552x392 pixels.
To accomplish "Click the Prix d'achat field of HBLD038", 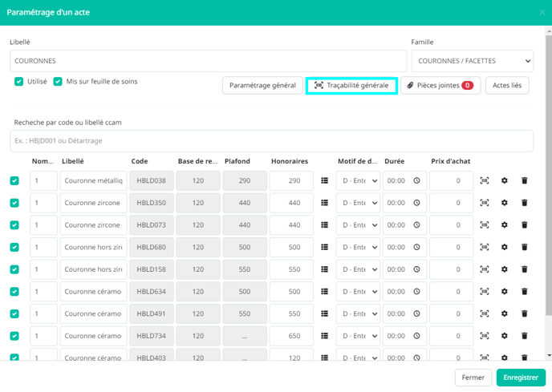I will click(452, 180).
